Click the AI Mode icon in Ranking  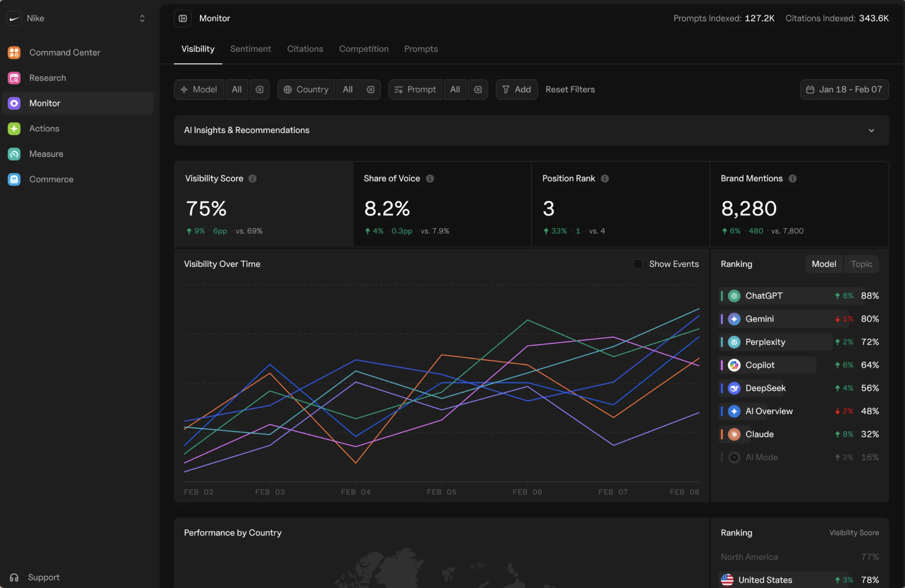(734, 457)
